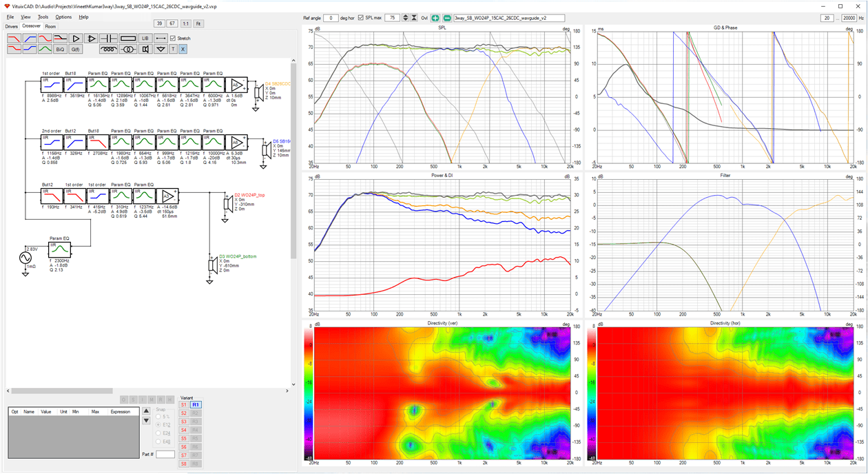Select variant S4 button
Viewport: 868px width, 474px height.
184,430
